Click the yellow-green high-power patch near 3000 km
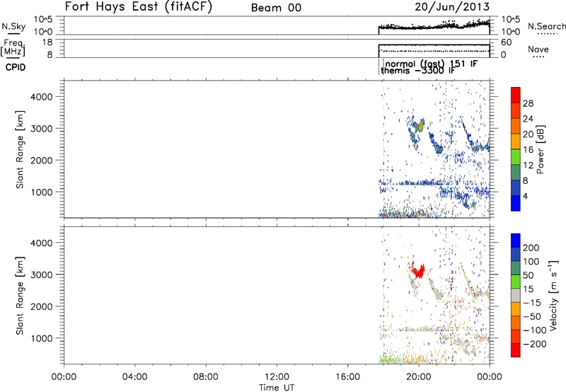 (420, 127)
